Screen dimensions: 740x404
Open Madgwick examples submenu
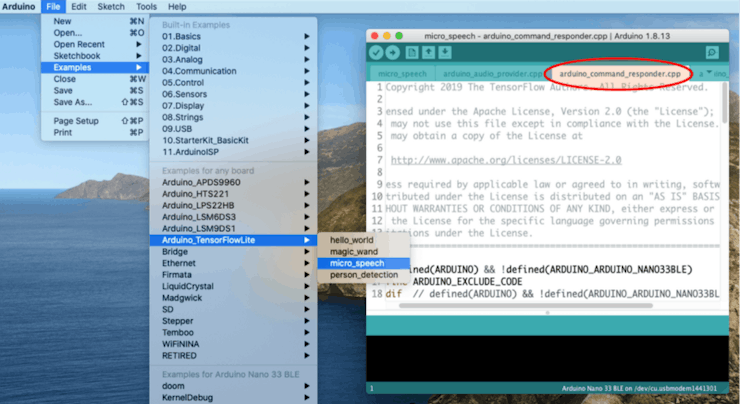233,298
